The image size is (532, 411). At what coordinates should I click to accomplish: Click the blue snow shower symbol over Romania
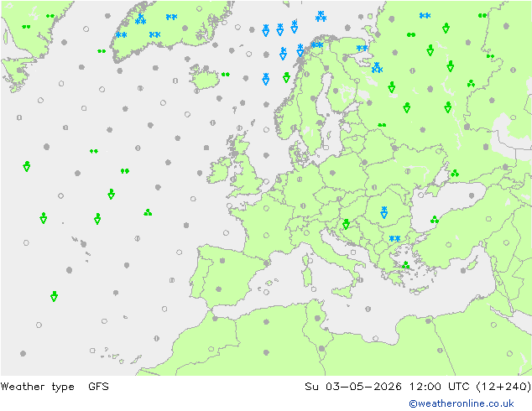(384, 212)
